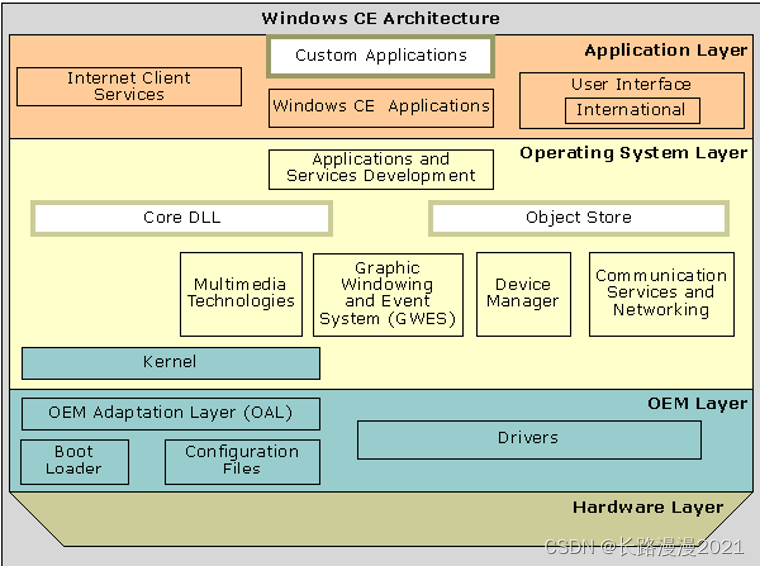Click the Core DLL box
The height and width of the screenshot is (566, 760).
(x=182, y=218)
